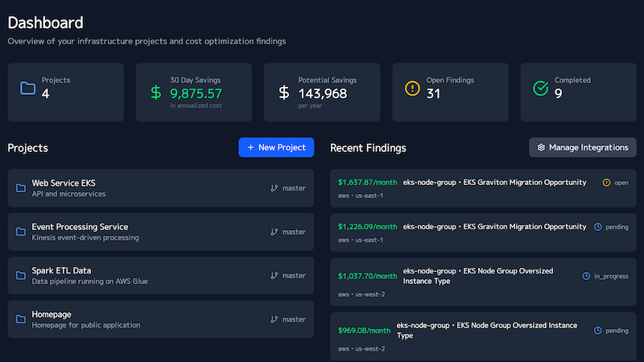Click the Homepage project folder icon
The width and height of the screenshot is (644, 362).
point(21,319)
